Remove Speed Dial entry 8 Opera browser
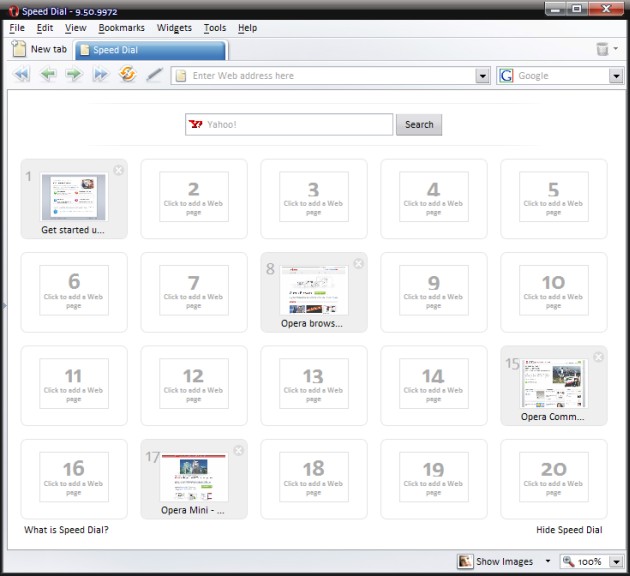Image resolution: width=630 pixels, height=576 pixels. 358,263
